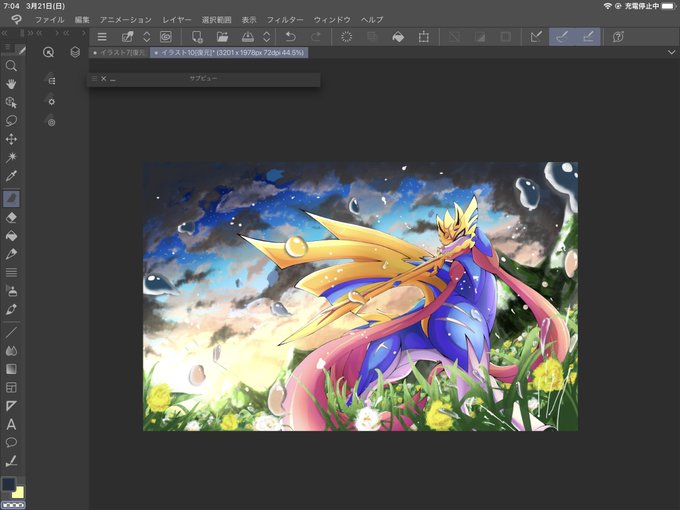680x510 pixels.
Task: Toggle Snap to Grid
Action: tap(588, 37)
